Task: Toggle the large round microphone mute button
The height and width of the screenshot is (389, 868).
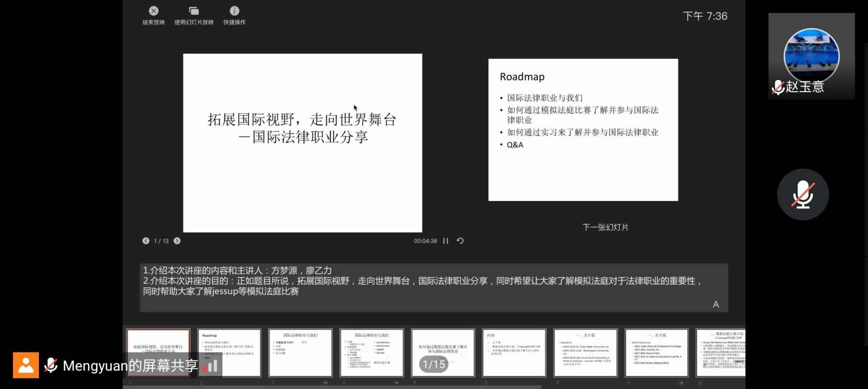Action: click(802, 195)
